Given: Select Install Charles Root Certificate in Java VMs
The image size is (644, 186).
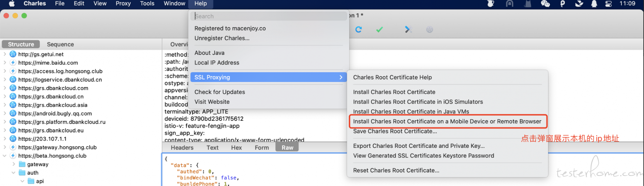Looking at the screenshot, I should (411, 111).
